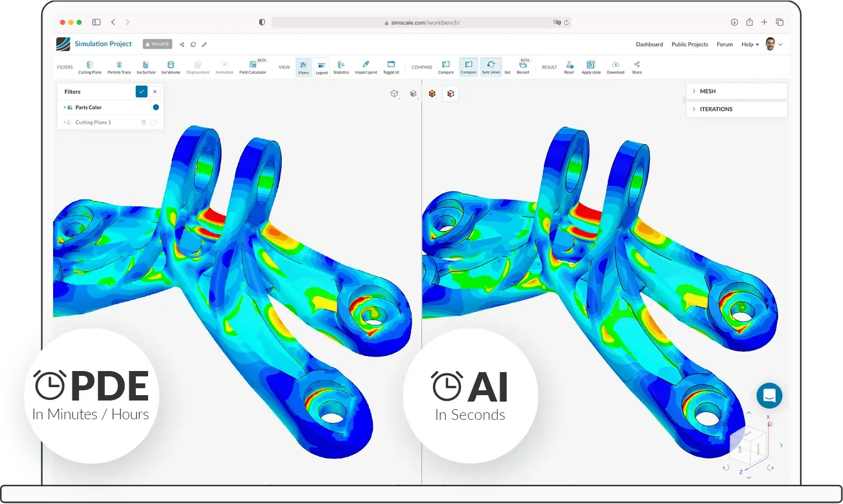Open the Dashboard page
Viewport: 843px width, 504px height.
(649, 45)
